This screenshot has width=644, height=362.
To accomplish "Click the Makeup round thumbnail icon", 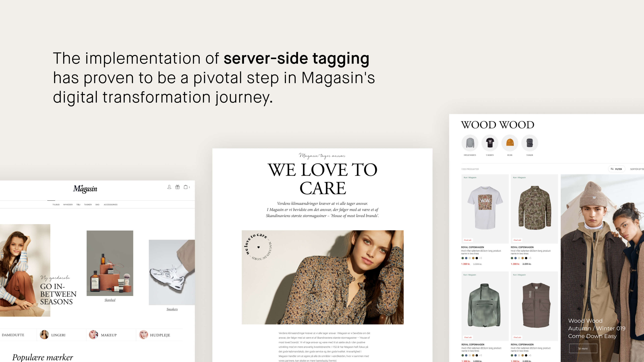I will 94,335.
